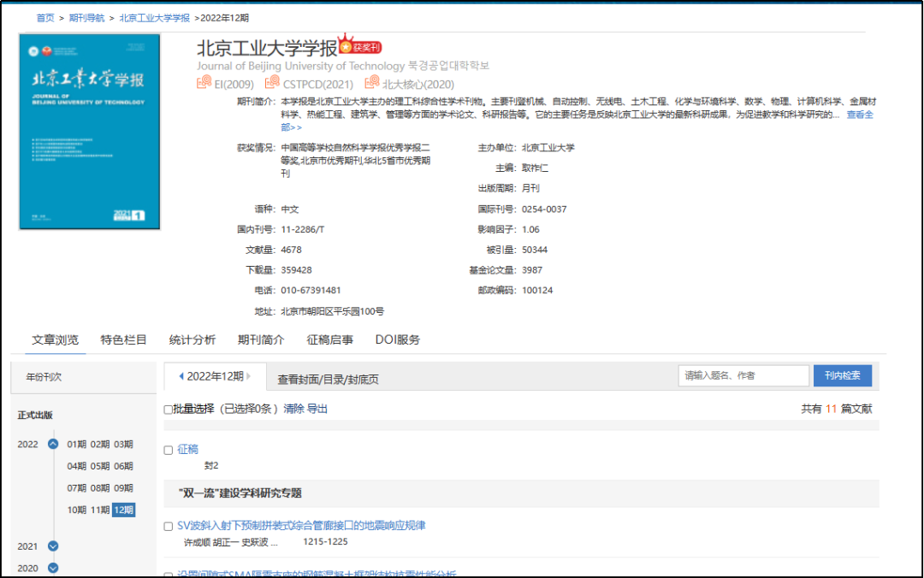
Task: Click the 年份刊次 panel header
Action: [x=83, y=377]
